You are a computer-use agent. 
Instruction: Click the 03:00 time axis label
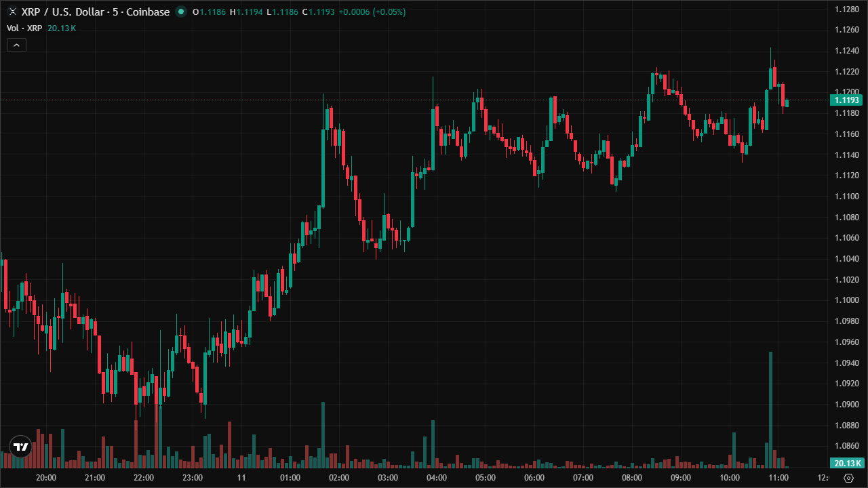388,478
